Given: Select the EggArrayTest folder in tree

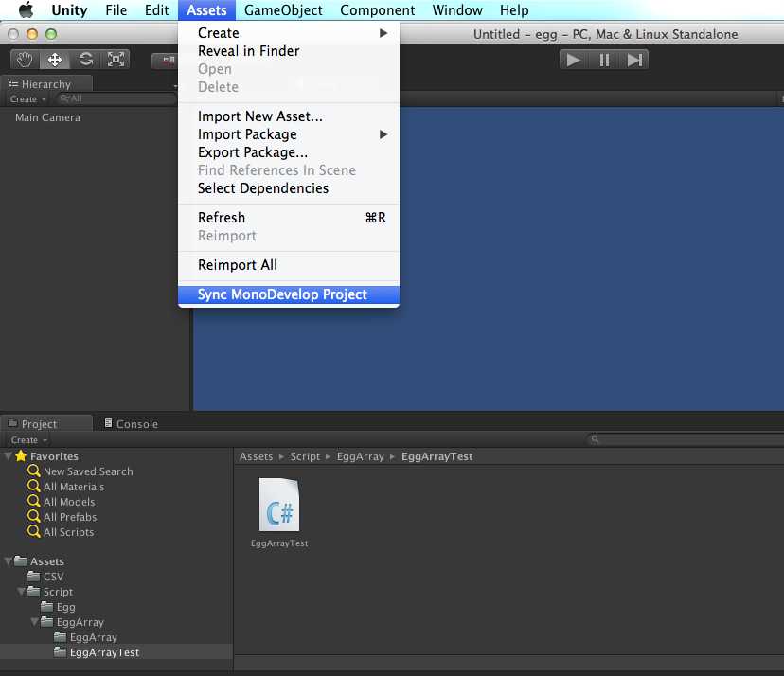Looking at the screenshot, I should 104,652.
